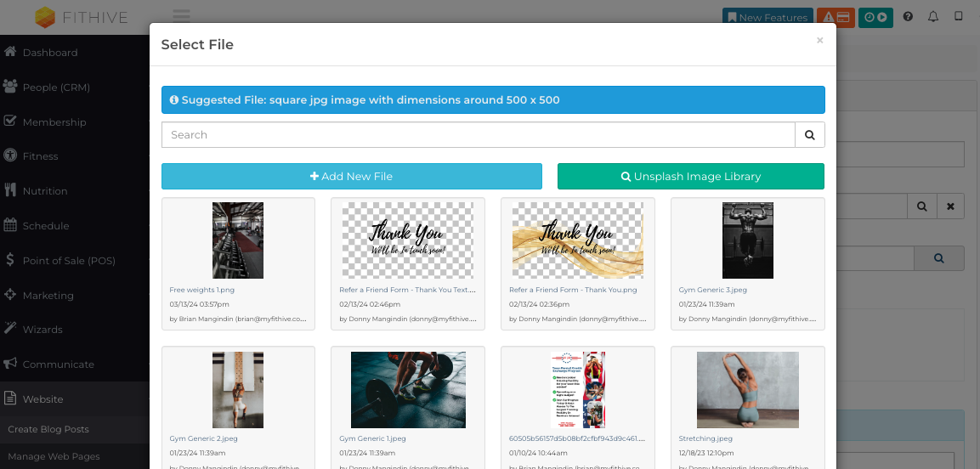Click the People group icon

[x=9, y=86]
